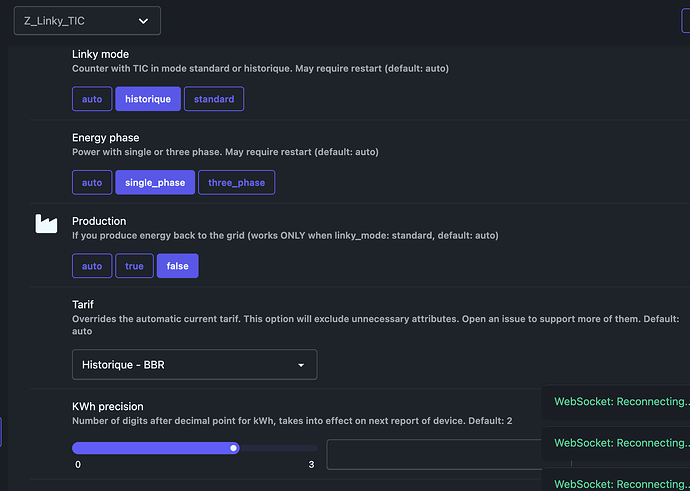Choose three_phase for Energy phase
690x491 pixels.
click(237, 183)
